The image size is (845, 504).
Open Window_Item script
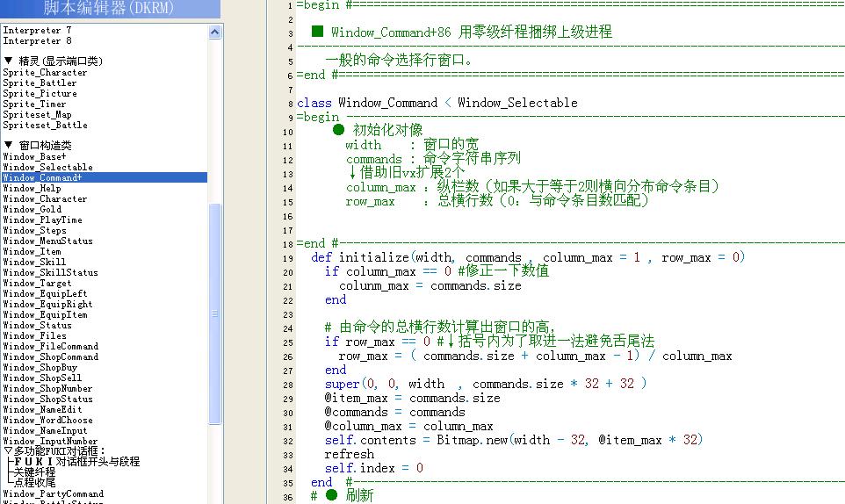(32, 251)
